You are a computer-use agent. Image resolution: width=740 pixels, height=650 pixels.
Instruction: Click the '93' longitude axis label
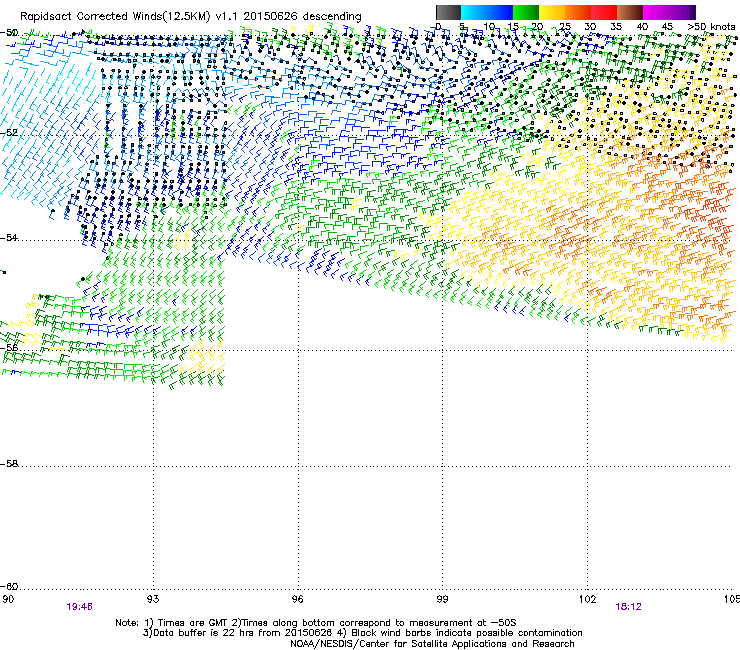[152, 599]
